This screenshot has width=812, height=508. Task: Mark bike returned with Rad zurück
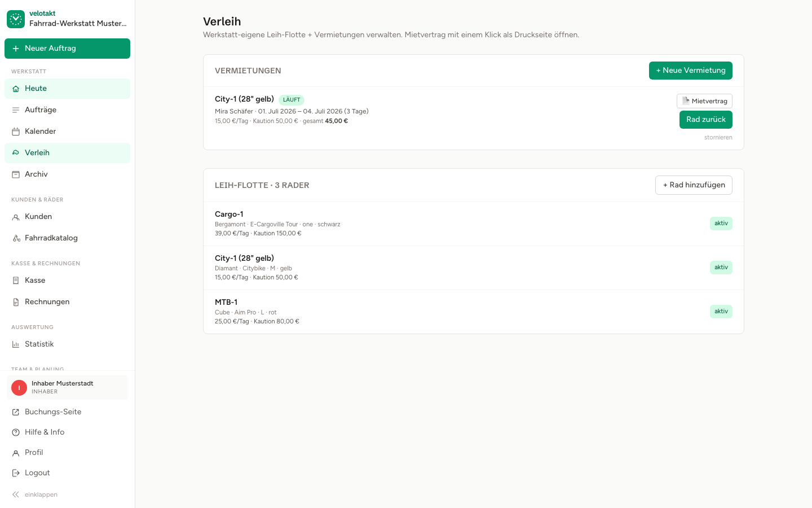pyautogui.click(x=706, y=120)
